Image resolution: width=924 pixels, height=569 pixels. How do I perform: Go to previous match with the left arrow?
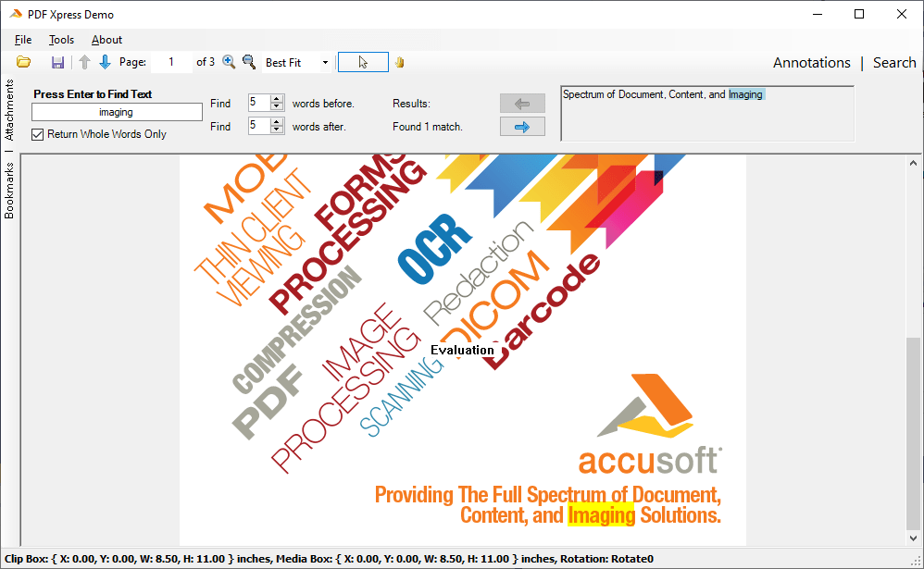522,103
